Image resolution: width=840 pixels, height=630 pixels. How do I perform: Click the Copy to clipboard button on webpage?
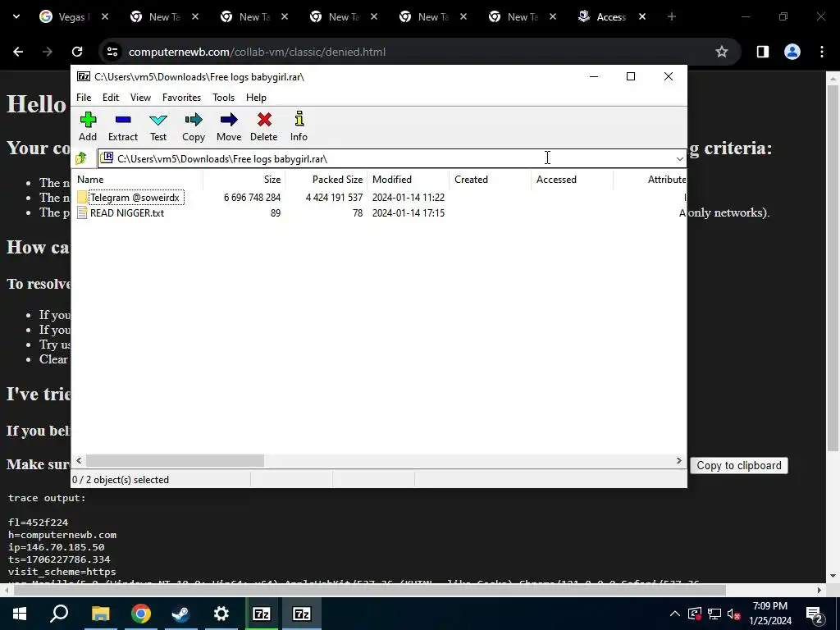(x=739, y=466)
